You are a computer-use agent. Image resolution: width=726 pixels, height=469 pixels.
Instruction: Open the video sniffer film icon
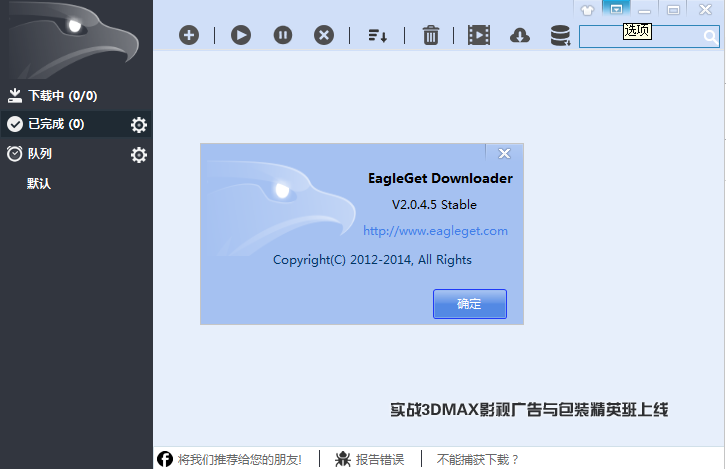(479, 35)
